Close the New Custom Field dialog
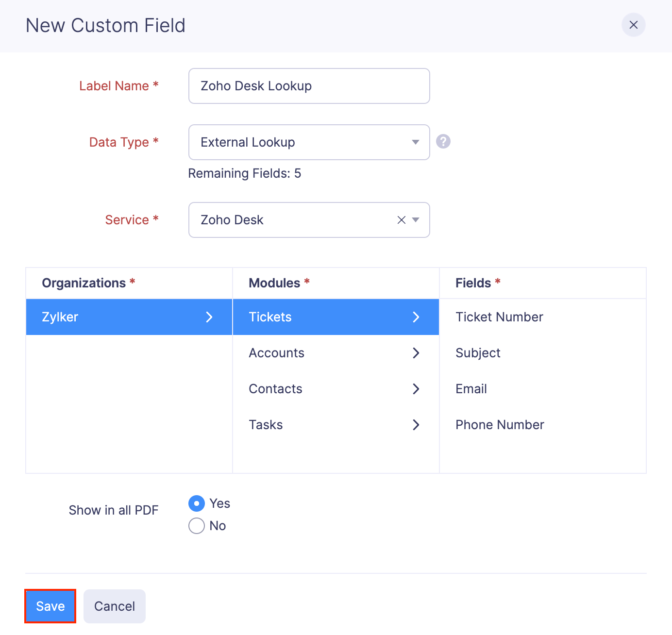 coord(634,25)
